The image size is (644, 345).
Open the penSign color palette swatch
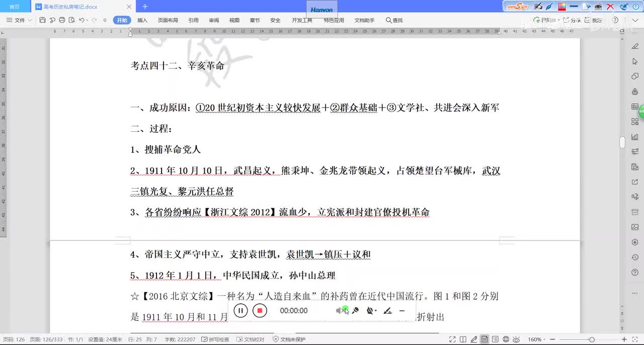pos(562,7)
